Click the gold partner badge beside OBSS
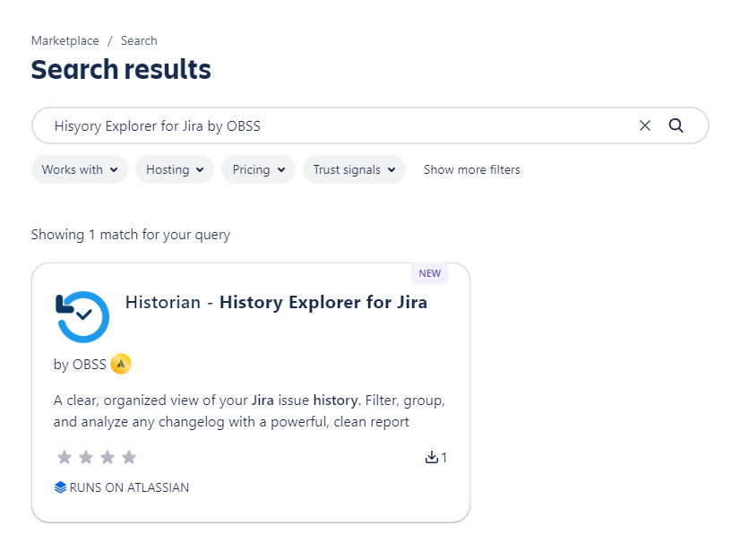The width and height of the screenshot is (749, 560). pyautogui.click(x=121, y=364)
